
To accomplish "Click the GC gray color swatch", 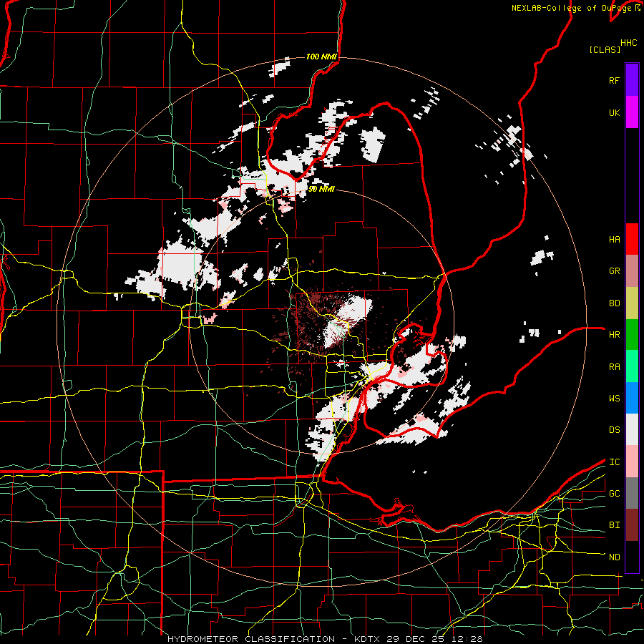I will coord(632,493).
